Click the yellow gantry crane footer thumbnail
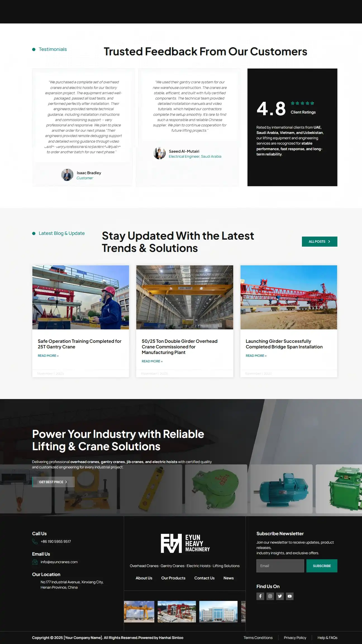This screenshot has height=644, width=362. pos(139,612)
